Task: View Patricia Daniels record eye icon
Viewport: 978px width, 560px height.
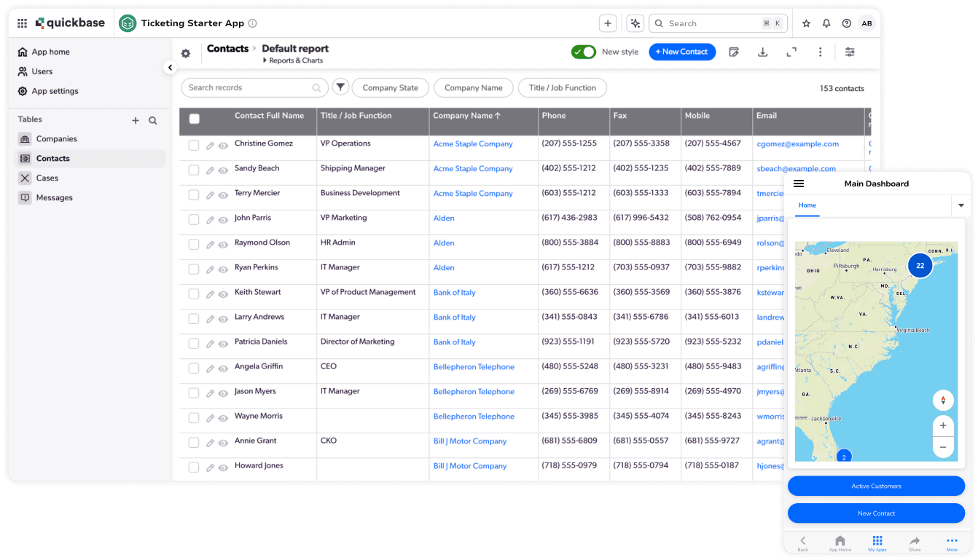Action: (223, 344)
